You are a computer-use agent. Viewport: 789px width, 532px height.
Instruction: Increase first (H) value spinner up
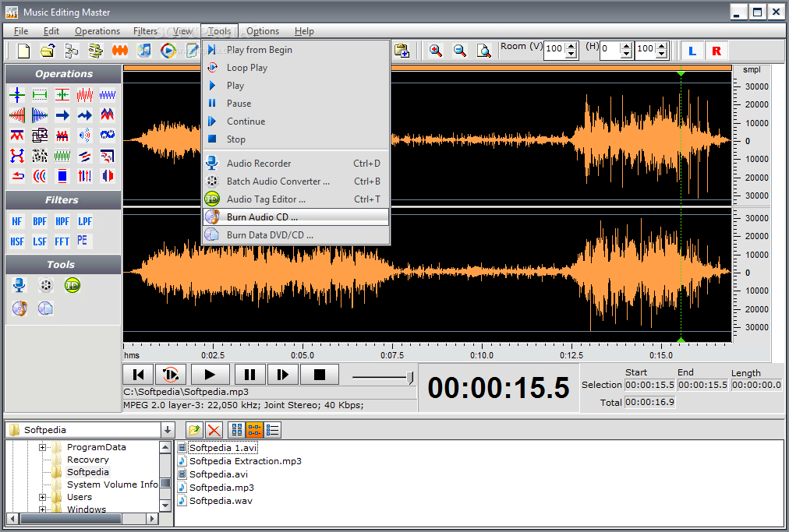pos(626,46)
